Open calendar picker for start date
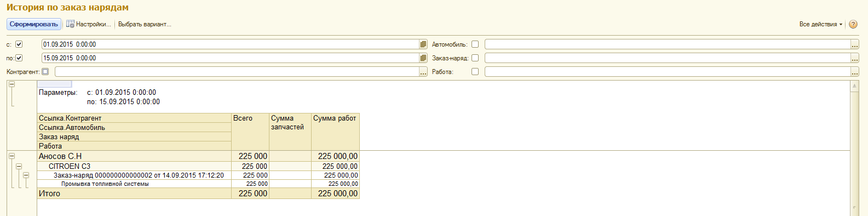The height and width of the screenshot is (216, 868). point(423,44)
